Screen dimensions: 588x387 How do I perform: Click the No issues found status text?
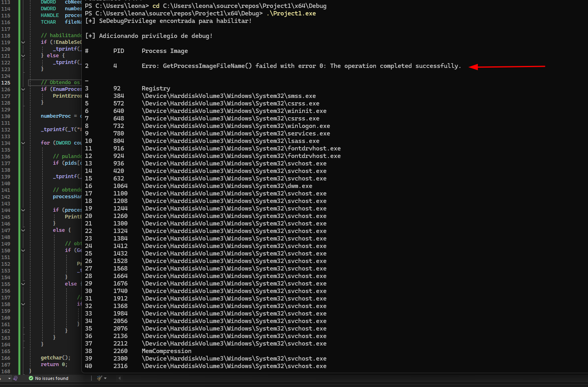click(51, 378)
